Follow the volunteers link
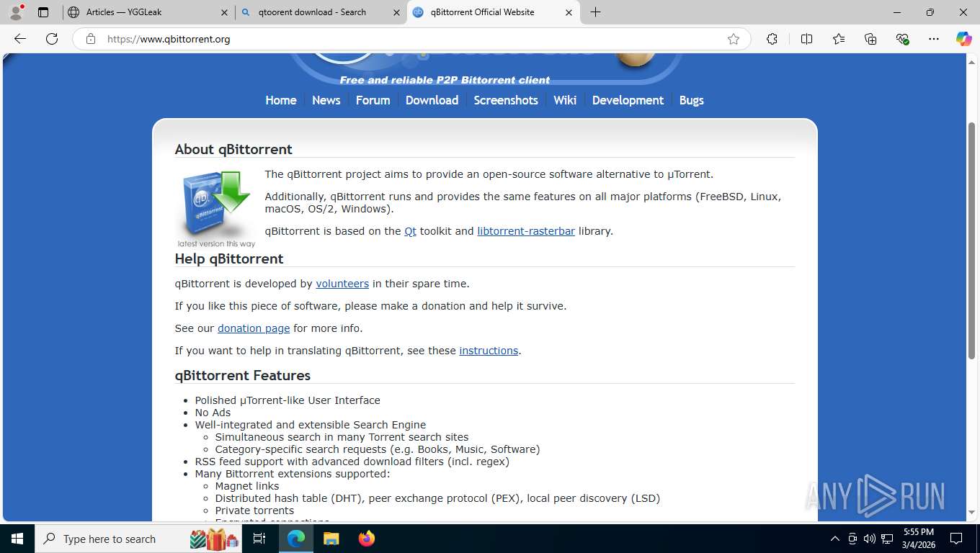980x553 pixels. (342, 284)
